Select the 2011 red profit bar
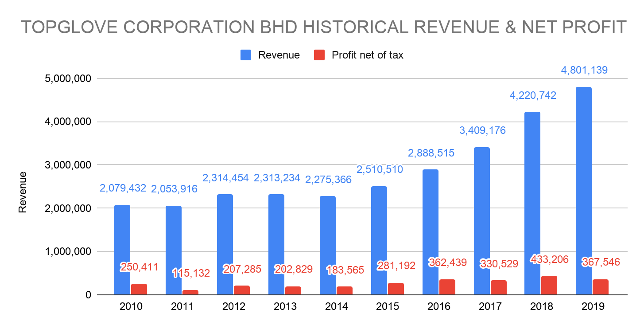 pos(190,292)
